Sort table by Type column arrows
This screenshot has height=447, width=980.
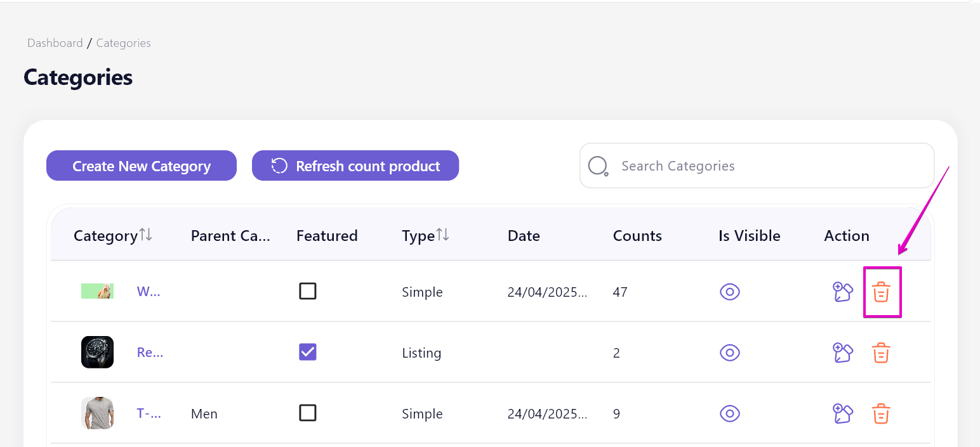coord(443,235)
